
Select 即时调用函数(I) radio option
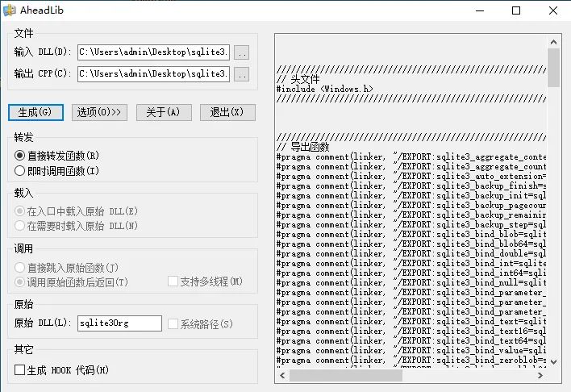click(56, 170)
